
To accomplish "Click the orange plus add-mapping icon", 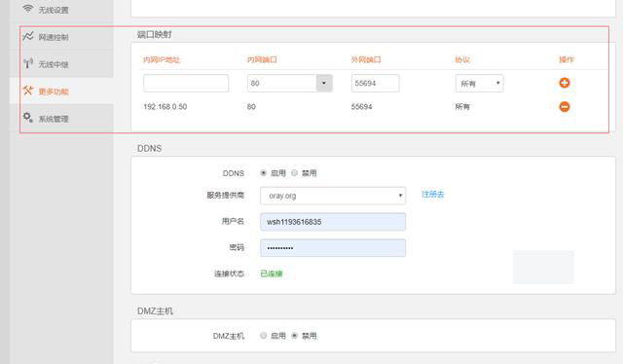I will point(565,83).
